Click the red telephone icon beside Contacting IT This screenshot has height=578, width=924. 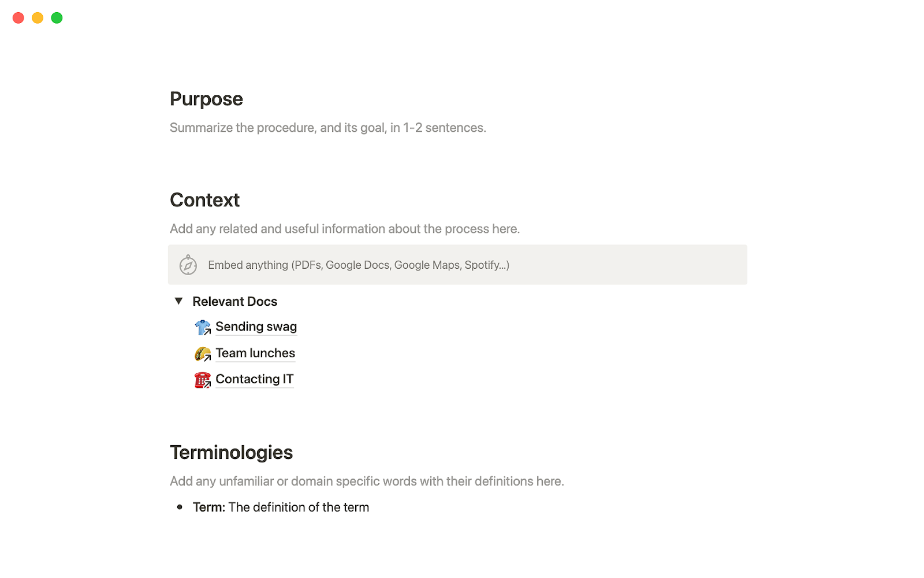click(x=203, y=380)
